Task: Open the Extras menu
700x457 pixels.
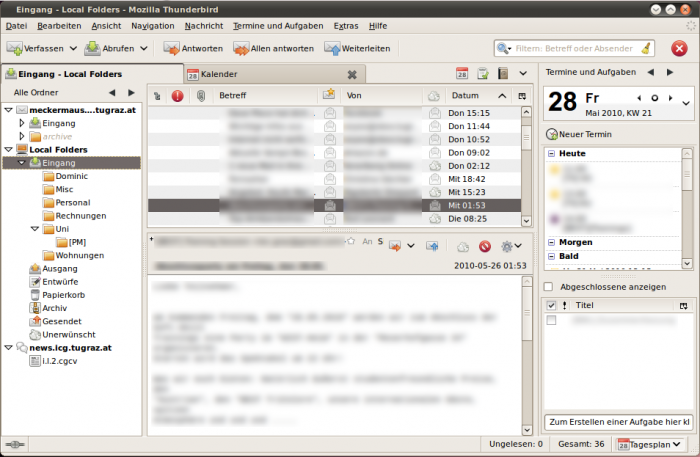Action: coord(346,26)
